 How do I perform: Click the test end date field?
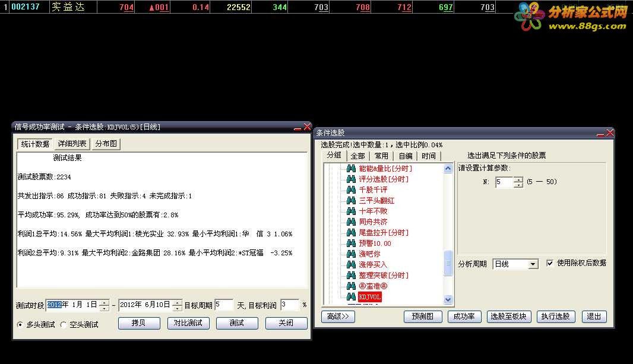coord(145,305)
